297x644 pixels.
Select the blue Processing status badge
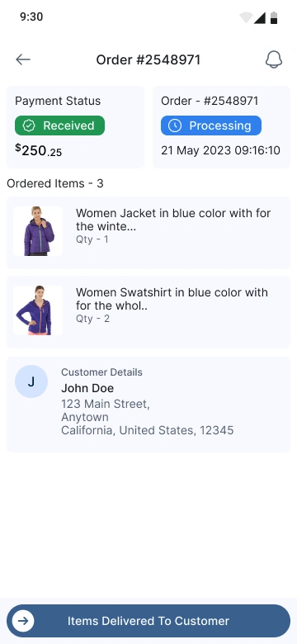tap(211, 125)
